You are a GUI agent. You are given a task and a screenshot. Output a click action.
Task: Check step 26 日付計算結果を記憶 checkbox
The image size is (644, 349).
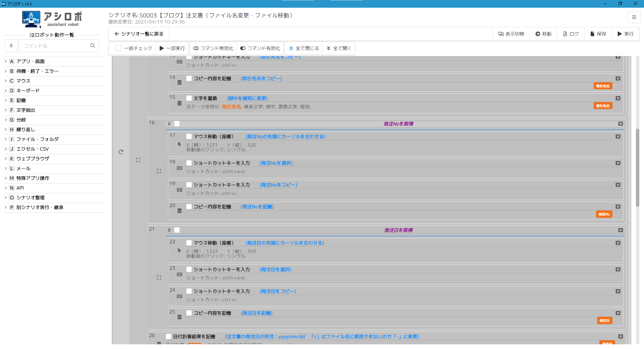[x=169, y=337]
